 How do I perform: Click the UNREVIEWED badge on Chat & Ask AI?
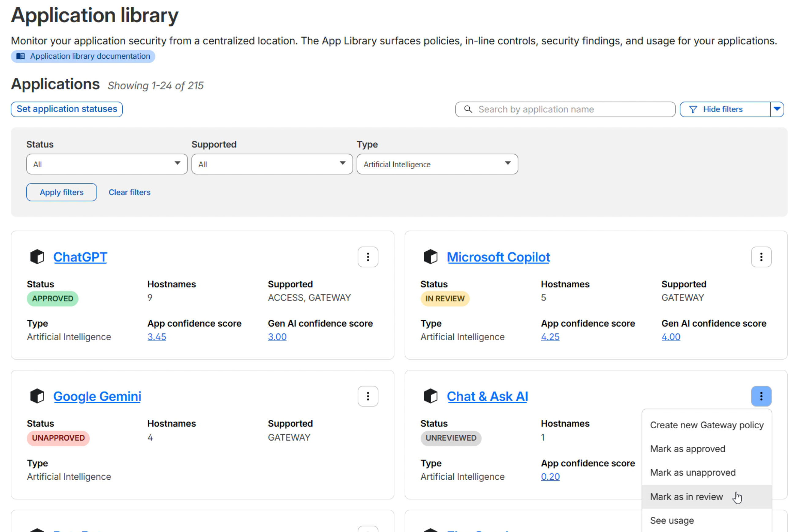click(451, 438)
